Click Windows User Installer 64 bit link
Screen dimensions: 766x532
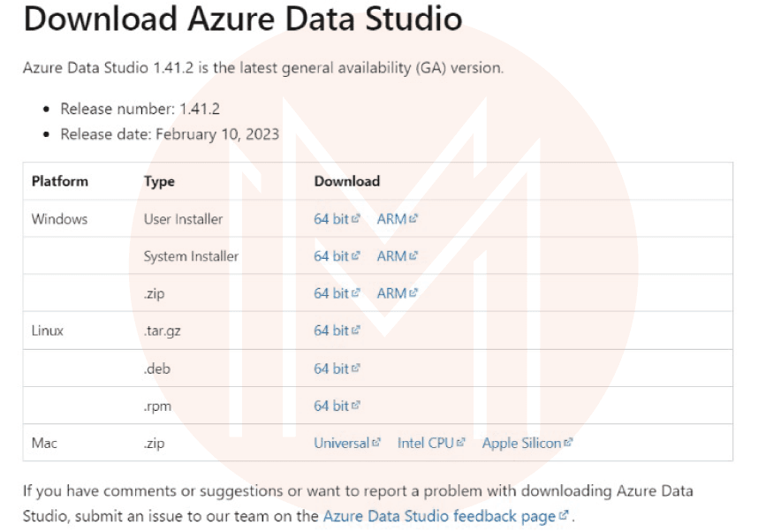click(331, 219)
